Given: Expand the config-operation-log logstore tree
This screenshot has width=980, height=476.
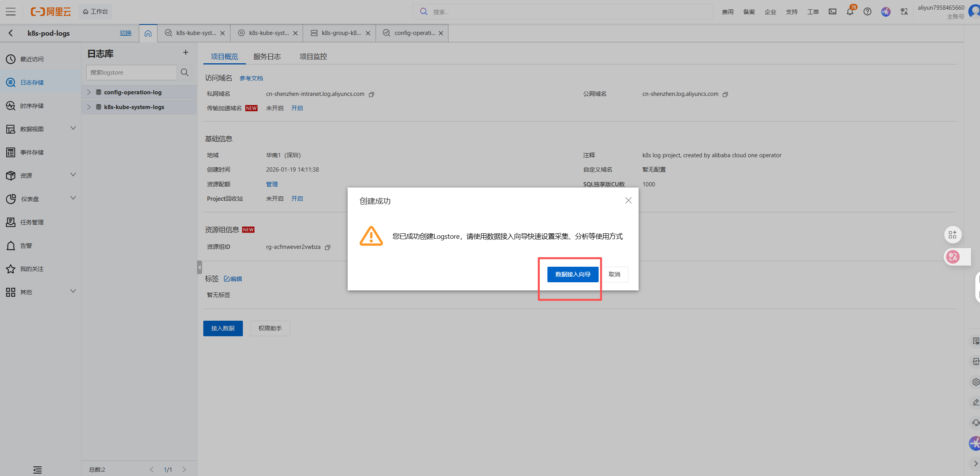Looking at the screenshot, I should click(89, 92).
